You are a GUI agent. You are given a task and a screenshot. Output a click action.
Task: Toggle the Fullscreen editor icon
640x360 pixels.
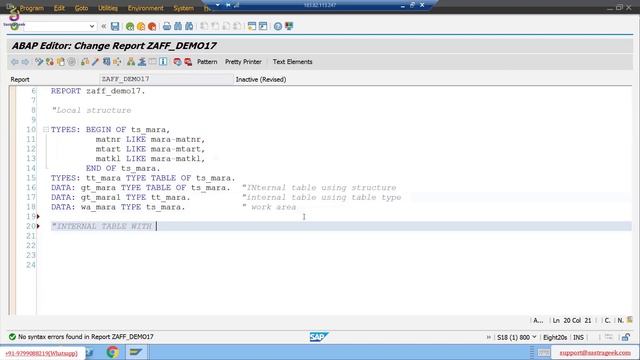click(152, 62)
